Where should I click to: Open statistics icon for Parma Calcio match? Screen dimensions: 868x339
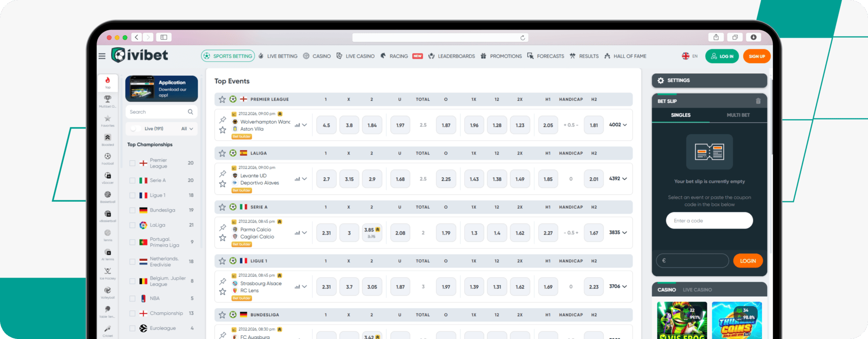[298, 233]
